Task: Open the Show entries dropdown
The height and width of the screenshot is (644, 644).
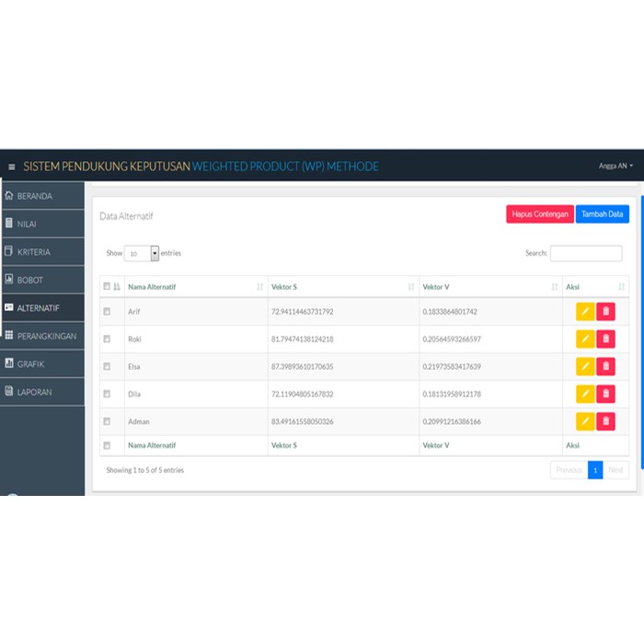Action: pyautogui.click(x=142, y=253)
